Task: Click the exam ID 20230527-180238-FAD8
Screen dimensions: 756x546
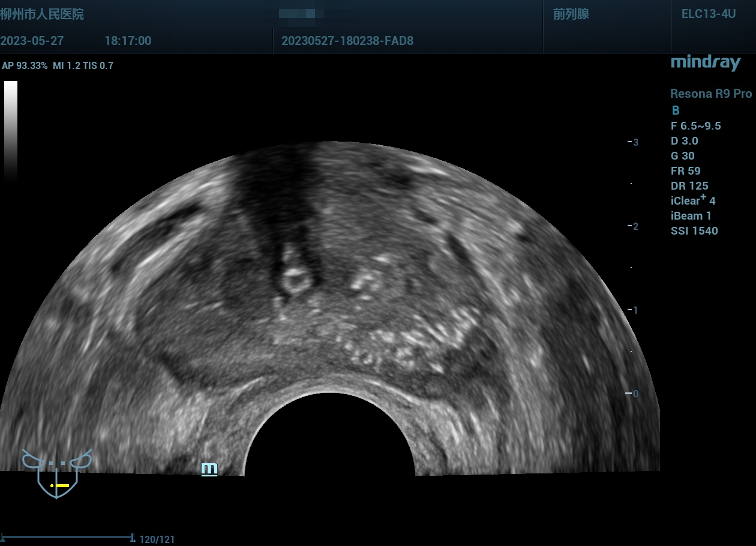Action: coord(347,41)
